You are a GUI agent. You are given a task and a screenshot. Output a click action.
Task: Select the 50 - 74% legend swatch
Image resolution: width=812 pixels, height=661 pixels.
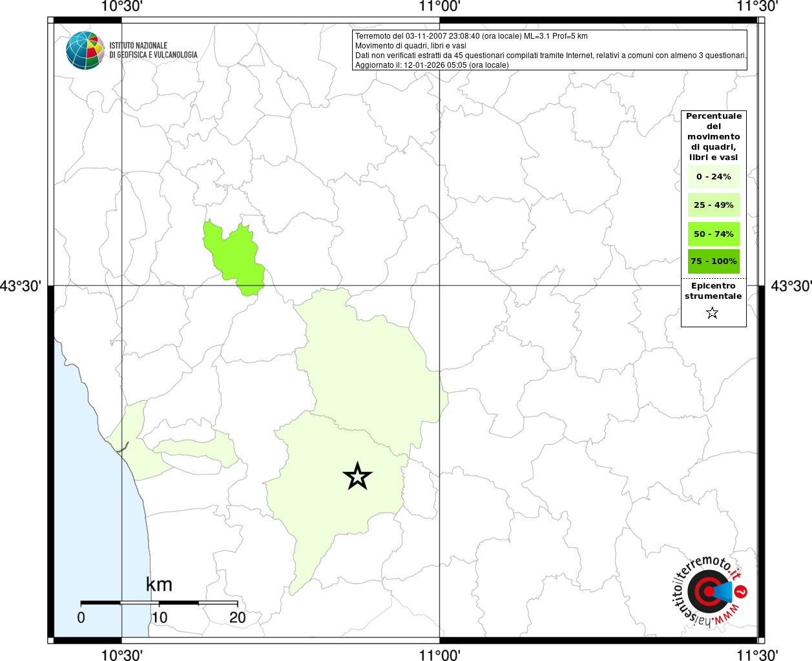[713, 234]
